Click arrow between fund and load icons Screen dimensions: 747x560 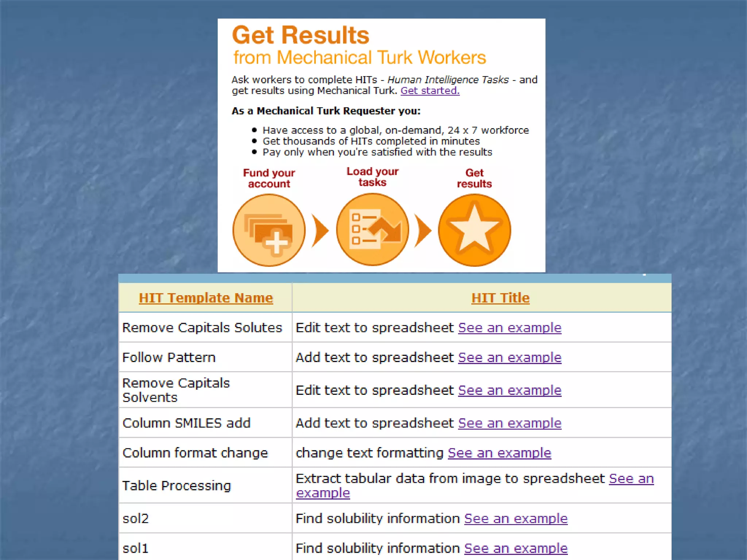pyautogui.click(x=320, y=230)
